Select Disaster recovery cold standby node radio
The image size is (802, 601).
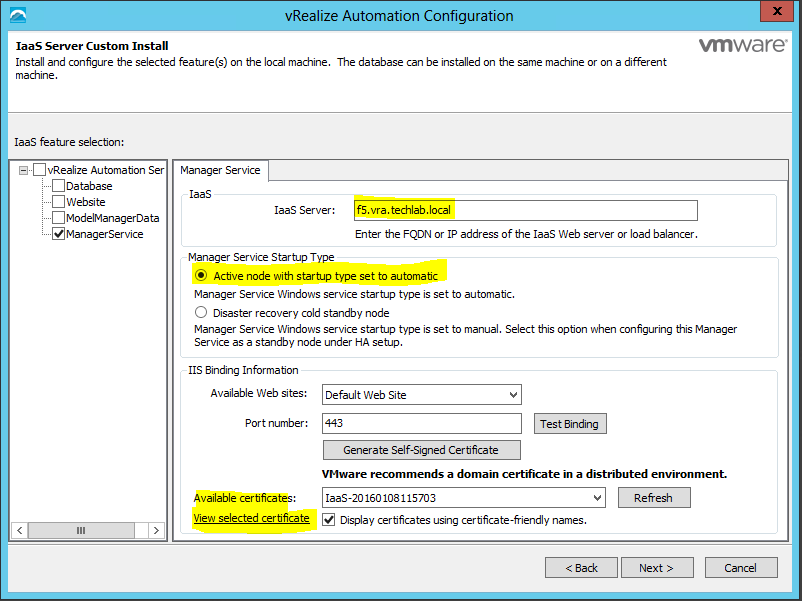pos(201,312)
